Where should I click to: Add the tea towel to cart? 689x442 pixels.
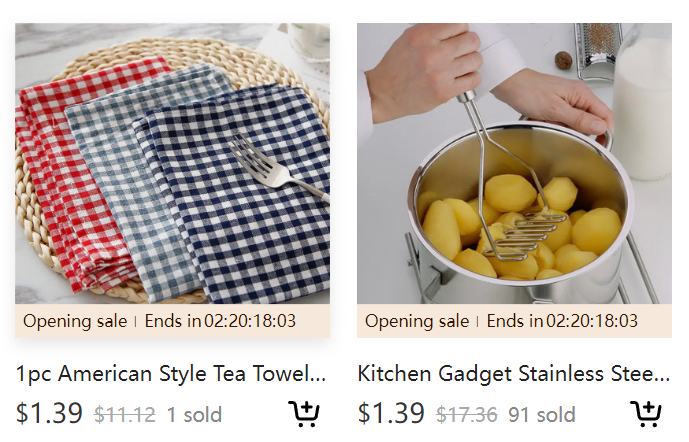pyautogui.click(x=304, y=413)
